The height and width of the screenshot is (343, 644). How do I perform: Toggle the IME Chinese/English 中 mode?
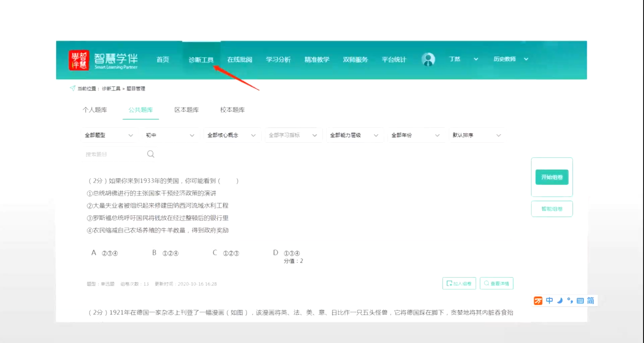point(549,301)
